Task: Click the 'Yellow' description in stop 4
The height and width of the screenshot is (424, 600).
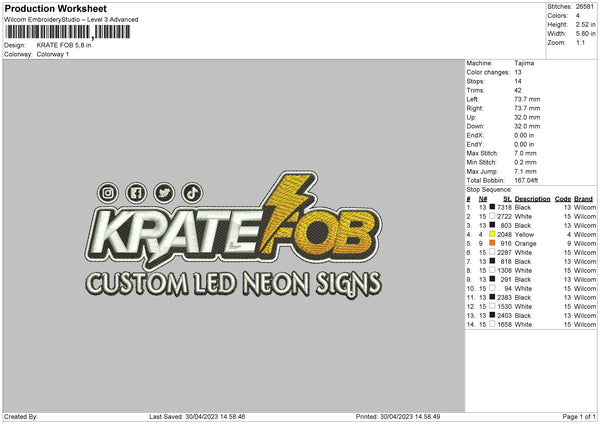Action: [524, 234]
